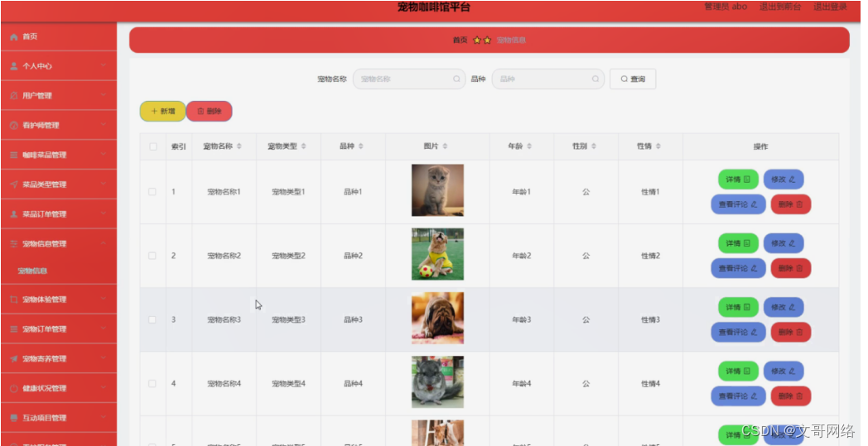Tick the checkbox for row 宠物名称3
Screen dimensions: 868x446
pos(152,320)
